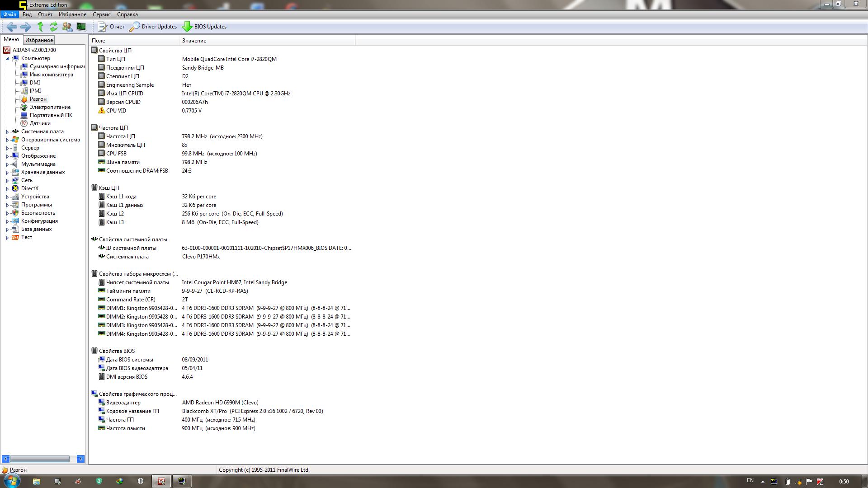Click the Поле column header
868x488 pixels.
[134, 41]
